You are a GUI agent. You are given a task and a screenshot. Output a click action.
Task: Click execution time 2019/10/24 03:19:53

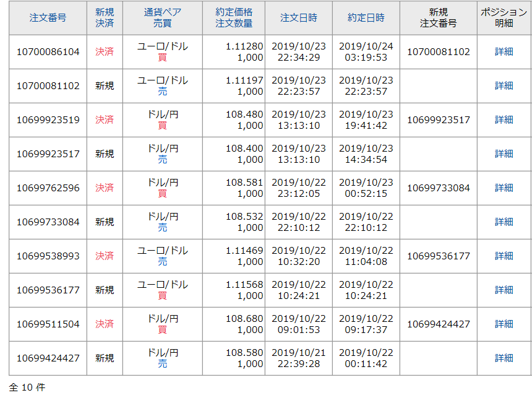click(x=366, y=51)
